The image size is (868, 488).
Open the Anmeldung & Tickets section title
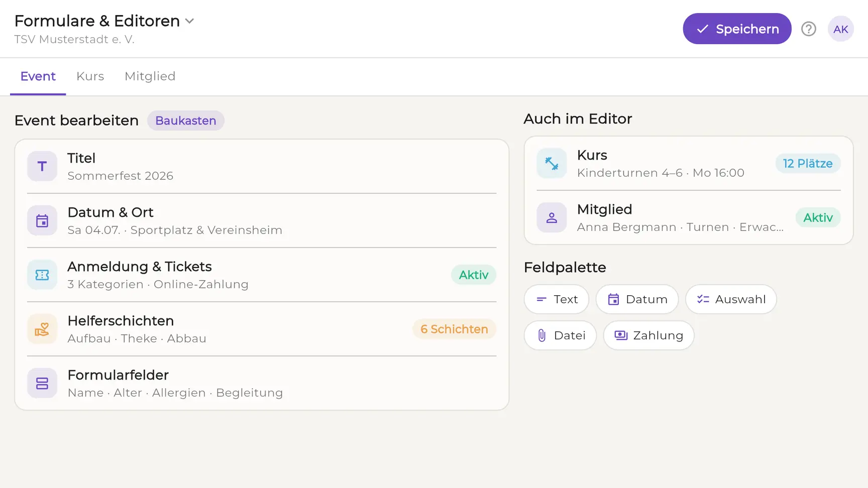tap(140, 267)
